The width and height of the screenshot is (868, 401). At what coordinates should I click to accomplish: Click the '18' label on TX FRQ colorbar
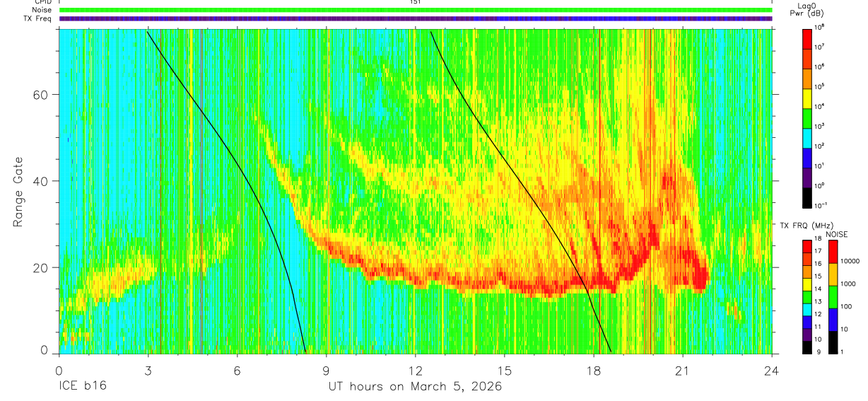click(x=819, y=238)
